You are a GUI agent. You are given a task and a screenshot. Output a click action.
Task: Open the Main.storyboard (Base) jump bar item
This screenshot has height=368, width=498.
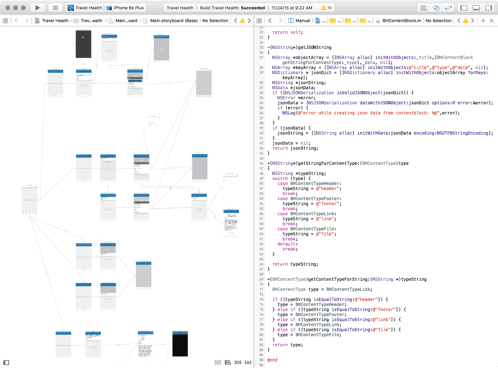point(171,21)
